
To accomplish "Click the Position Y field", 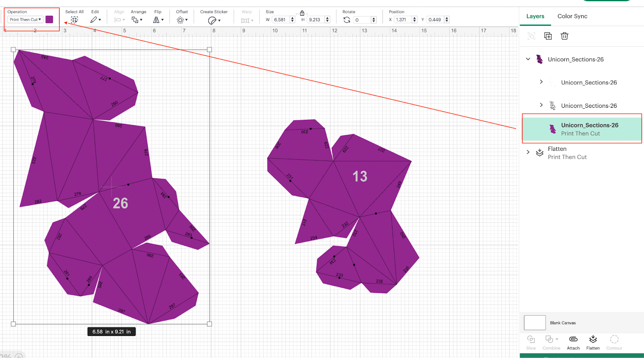I will [436, 19].
